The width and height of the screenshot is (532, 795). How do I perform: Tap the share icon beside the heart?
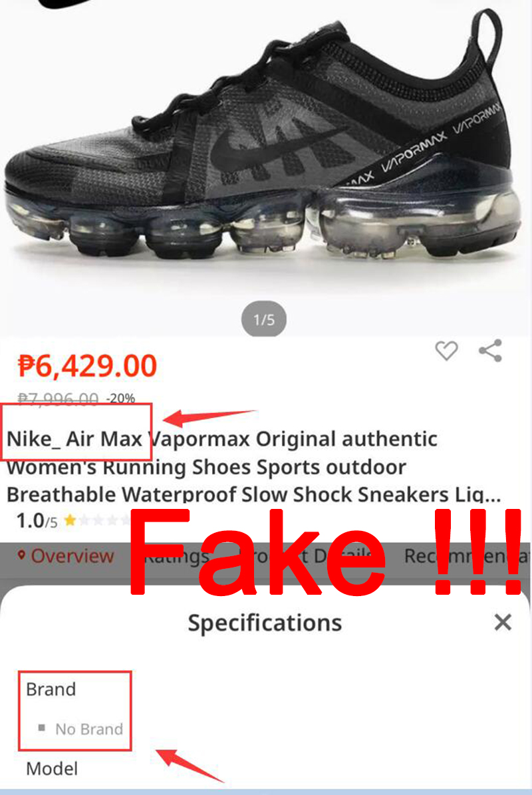tap(491, 351)
